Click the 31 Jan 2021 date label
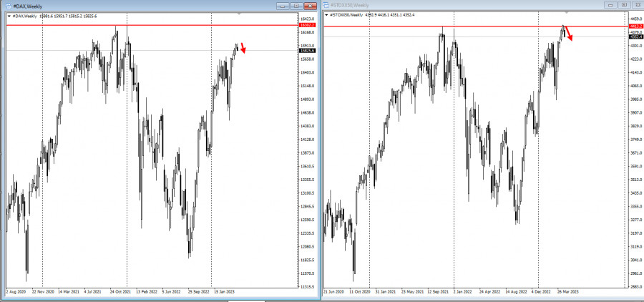Image resolution: width=644 pixels, height=302 pixels. tap(386, 291)
